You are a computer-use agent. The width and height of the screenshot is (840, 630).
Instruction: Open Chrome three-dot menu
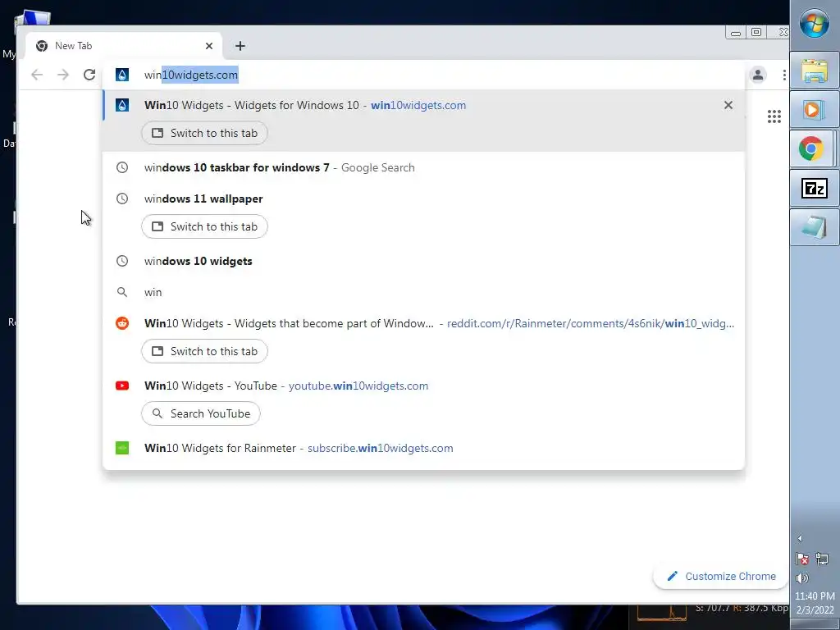pyautogui.click(x=783, y=75)
